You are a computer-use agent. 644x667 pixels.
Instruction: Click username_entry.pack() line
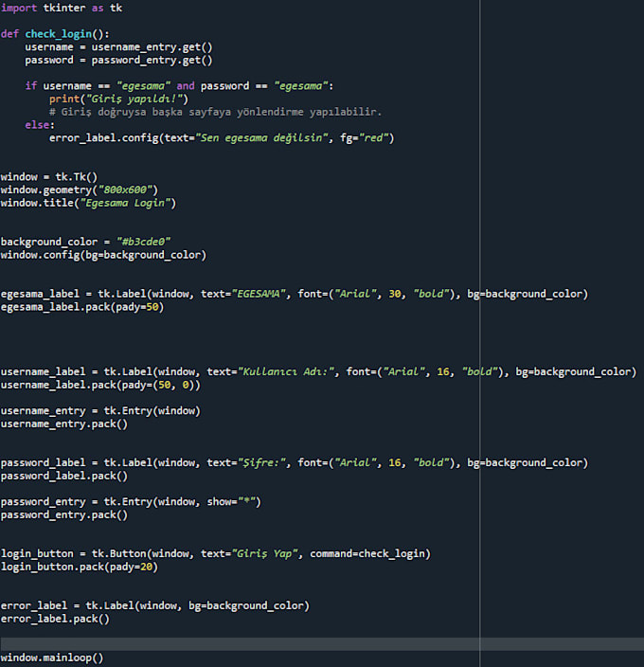[x=63, y=424]
